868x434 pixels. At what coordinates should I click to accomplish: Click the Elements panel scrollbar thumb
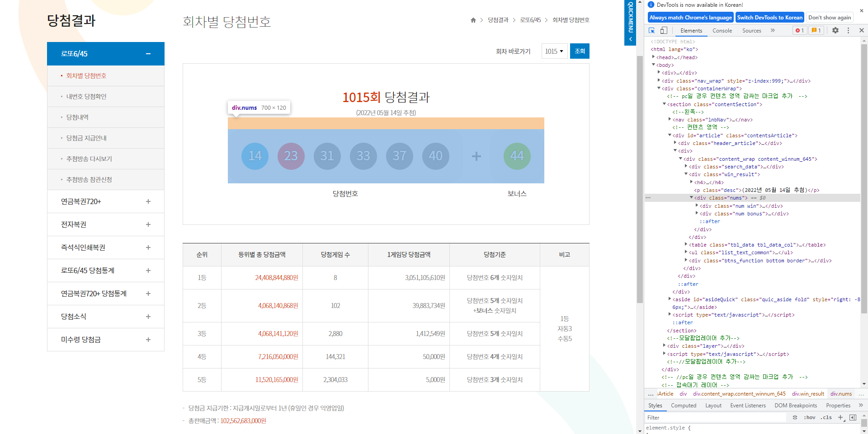[x=864, y=178]
